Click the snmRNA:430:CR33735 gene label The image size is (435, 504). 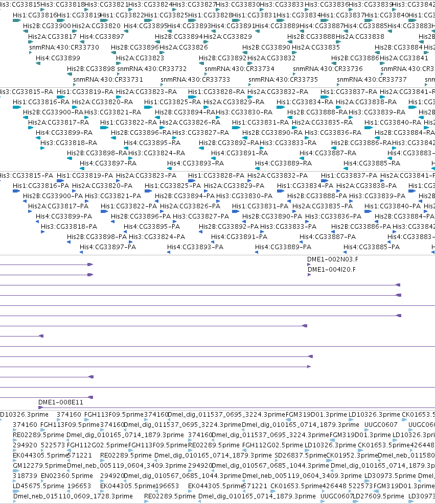283,79
